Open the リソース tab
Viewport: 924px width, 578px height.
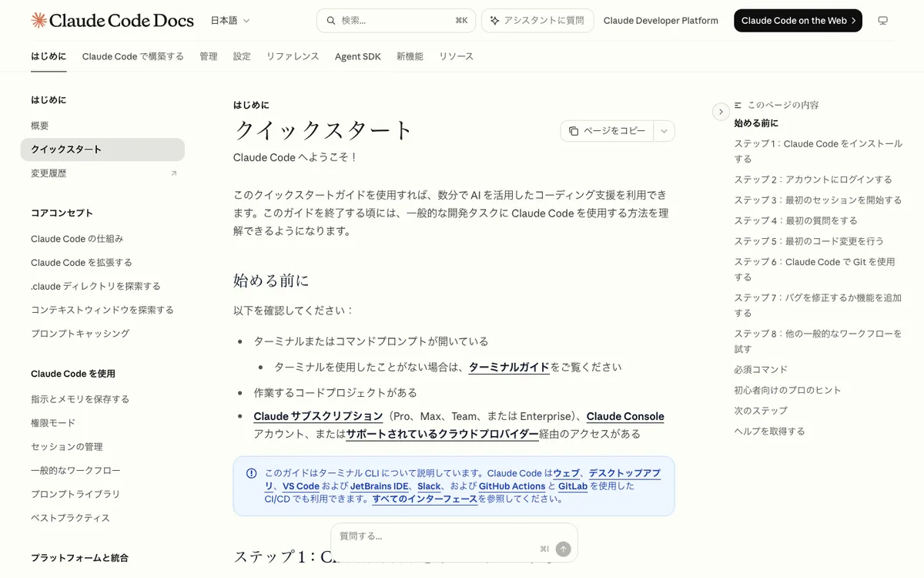457,56
